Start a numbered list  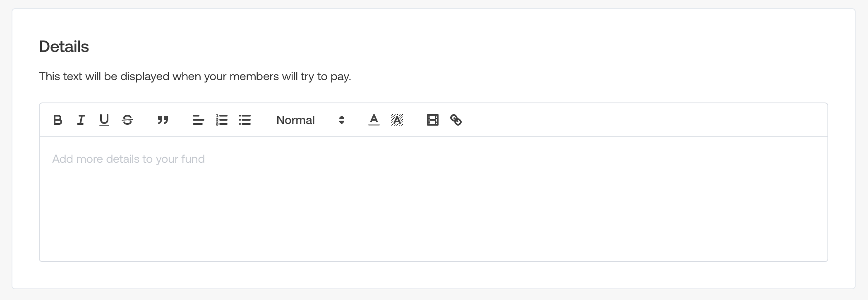coord(222,120)
